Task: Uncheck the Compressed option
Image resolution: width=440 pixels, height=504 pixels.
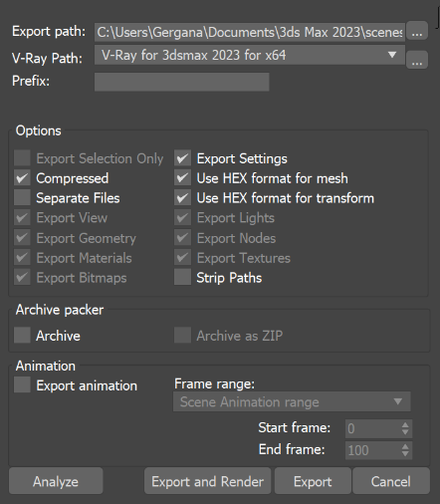Action: (x=22, y=178)
